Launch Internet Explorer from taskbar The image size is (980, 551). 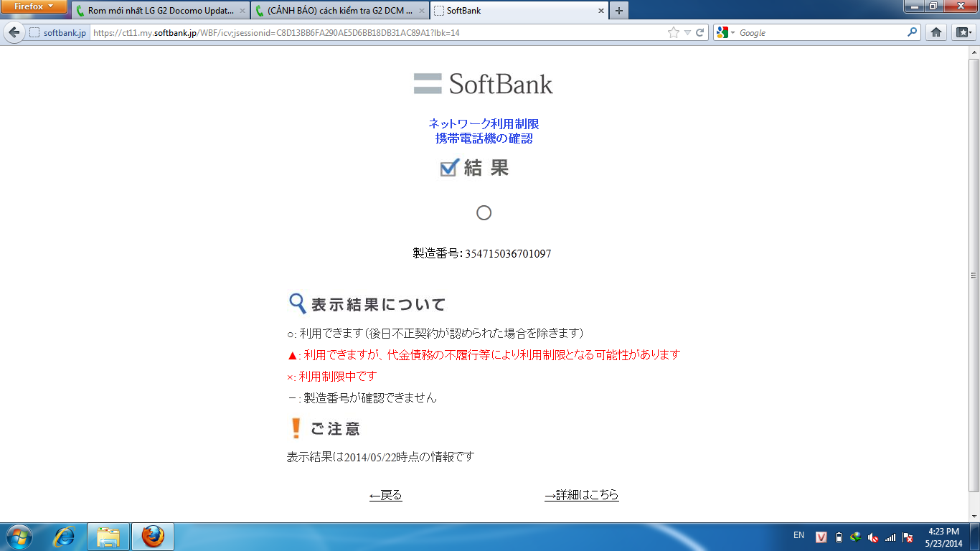(x=65, y=537)
